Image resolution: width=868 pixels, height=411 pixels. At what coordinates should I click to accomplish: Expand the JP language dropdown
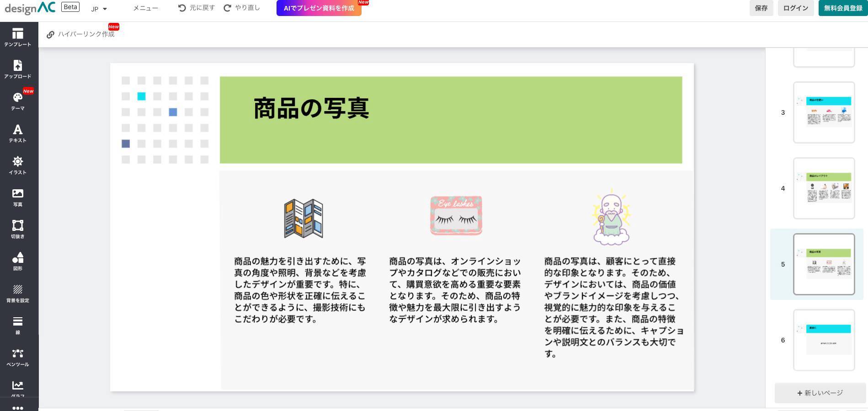pyautogui.click(x=99, y=9)
